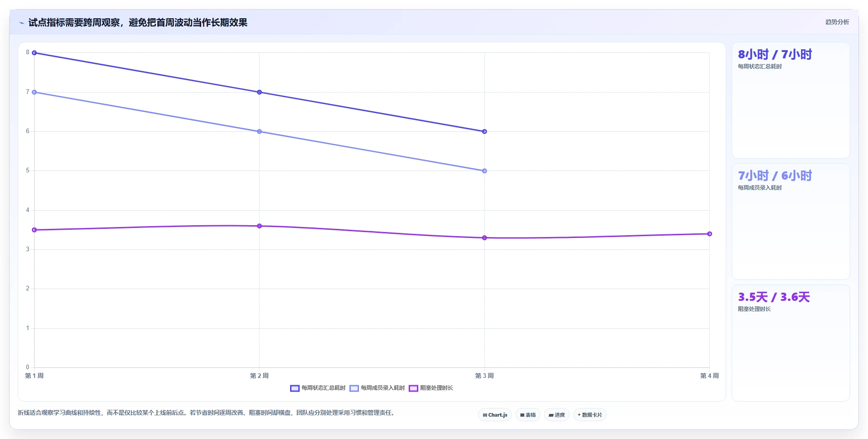
Task: Click the 第 4 周 x-axis label
Action: point(710,376)
